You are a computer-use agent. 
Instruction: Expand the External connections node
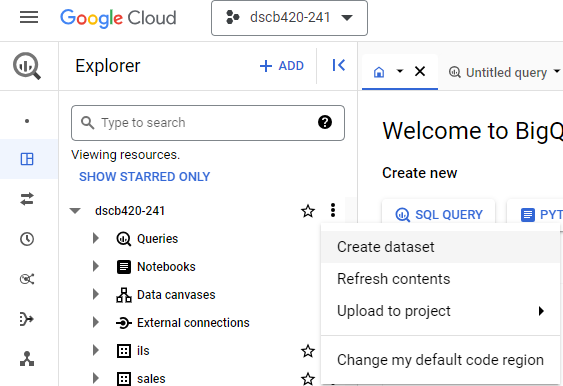pyautogui.click(x=96, y=322)
